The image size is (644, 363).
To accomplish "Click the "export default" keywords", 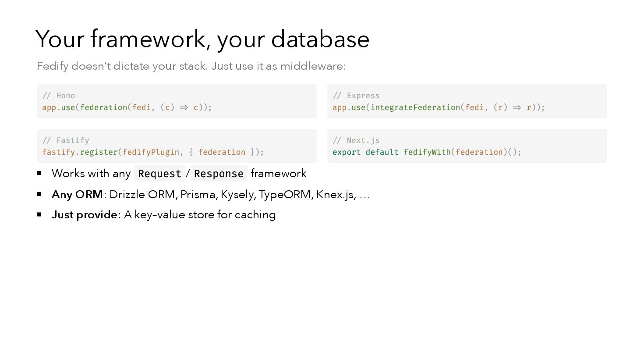I will tap(365, 152).
